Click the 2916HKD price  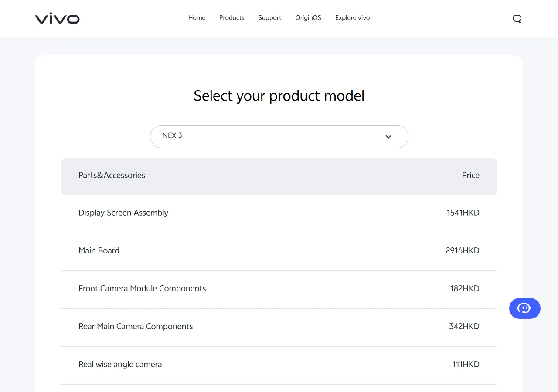click(463, 250)
